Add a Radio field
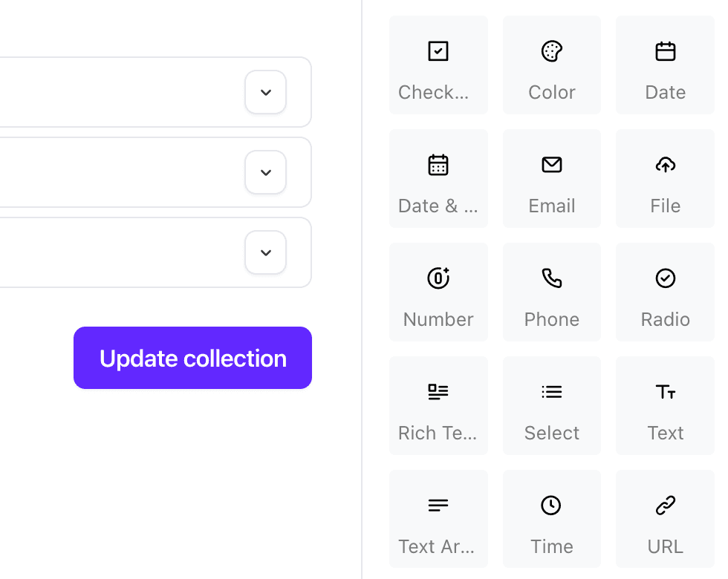The height and width of the screenshot is (579, 728). pos(664,292)
